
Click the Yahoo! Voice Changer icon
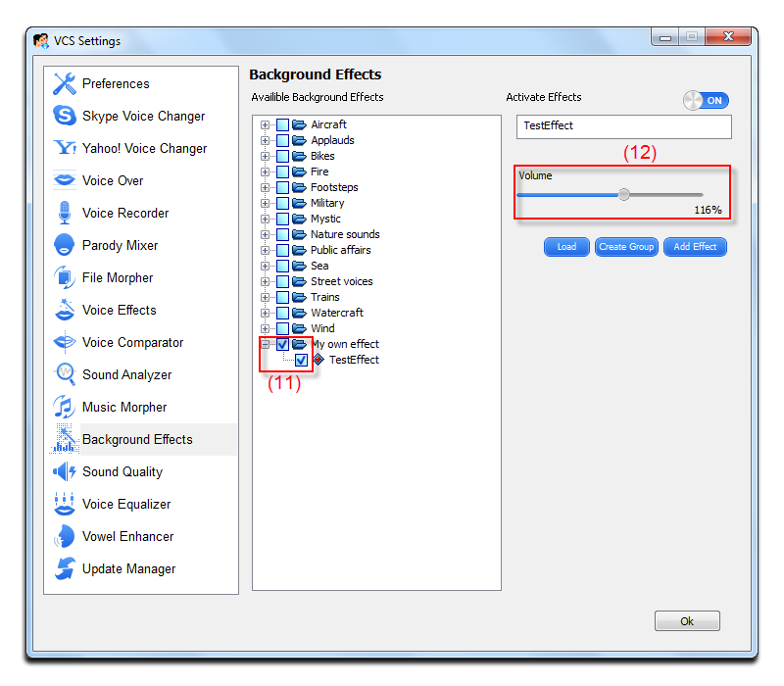click(x=65, y=148)
